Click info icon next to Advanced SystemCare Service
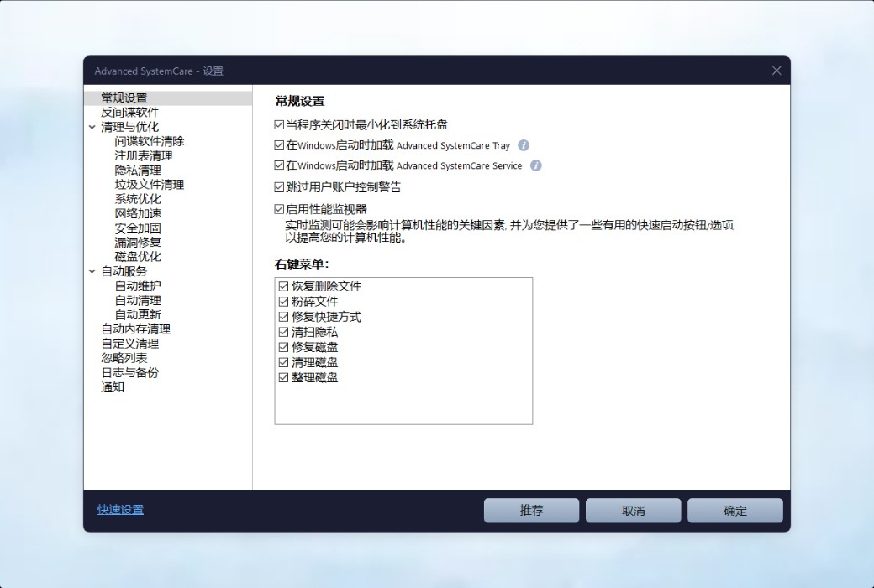874x588 pixels. 535,165
